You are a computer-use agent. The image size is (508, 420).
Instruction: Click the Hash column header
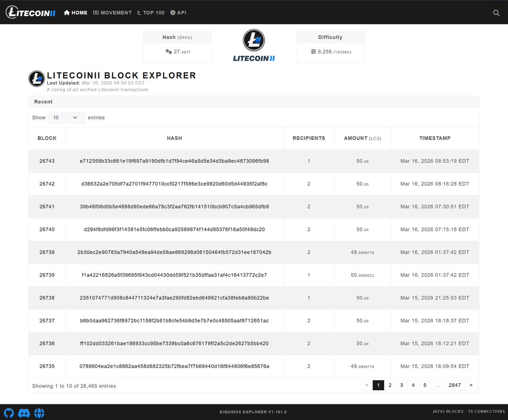coord(174,138)
